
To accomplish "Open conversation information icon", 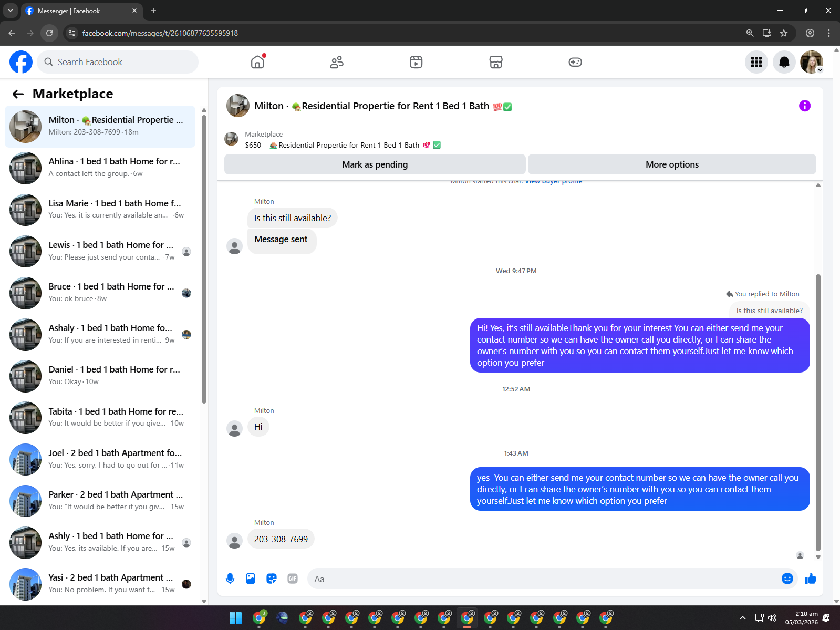I will pyautogui.click(x=805, y=106).
